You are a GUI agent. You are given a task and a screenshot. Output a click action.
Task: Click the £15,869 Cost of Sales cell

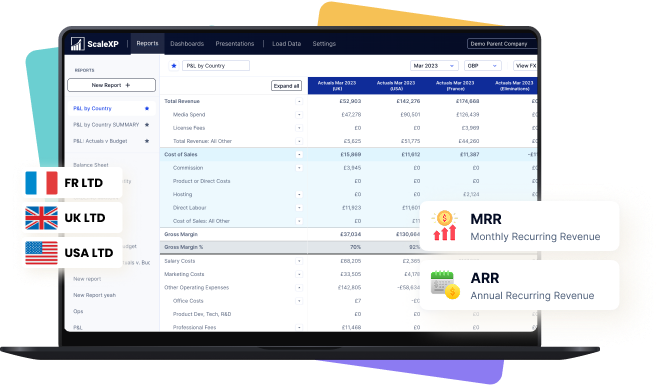click(351, 154)
